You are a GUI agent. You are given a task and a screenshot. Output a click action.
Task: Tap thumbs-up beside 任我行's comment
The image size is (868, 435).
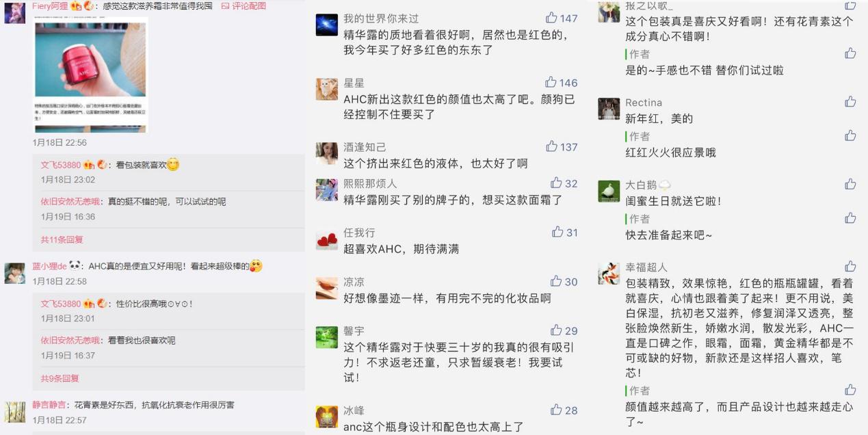click(x=557, y=232)
